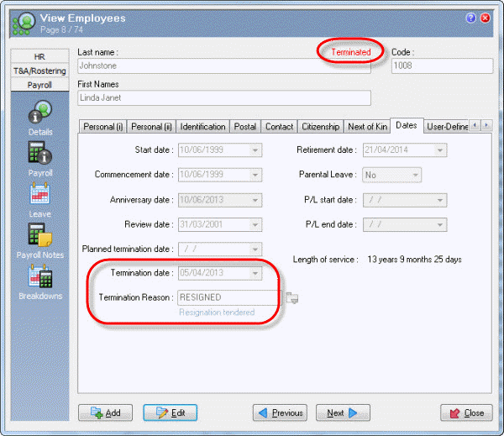504x436 pixels.
Task: Switch to User-Defined tab
Action: pyautogui.click(x=447, y=127)
